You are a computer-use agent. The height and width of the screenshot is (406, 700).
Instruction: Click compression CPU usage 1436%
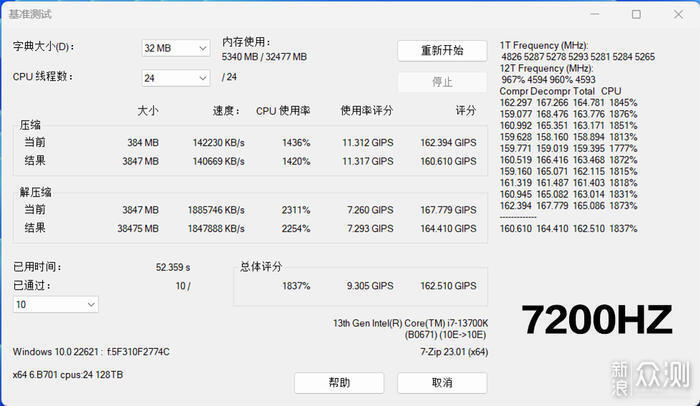click(296, 143)
